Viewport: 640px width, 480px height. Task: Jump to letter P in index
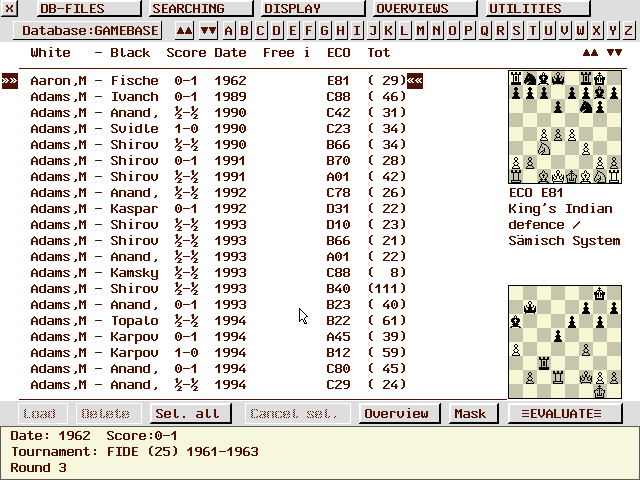click(x=469, y=31)
